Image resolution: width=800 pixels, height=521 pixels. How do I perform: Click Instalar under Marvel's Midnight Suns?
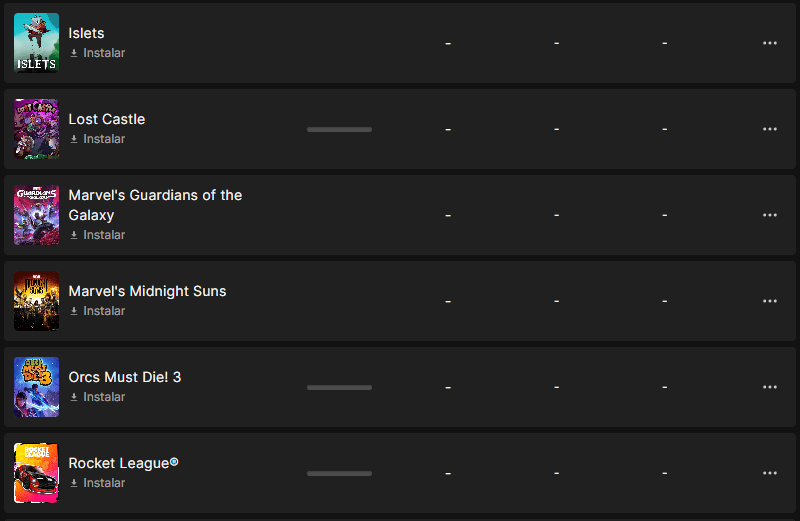[x=98, y=311]
